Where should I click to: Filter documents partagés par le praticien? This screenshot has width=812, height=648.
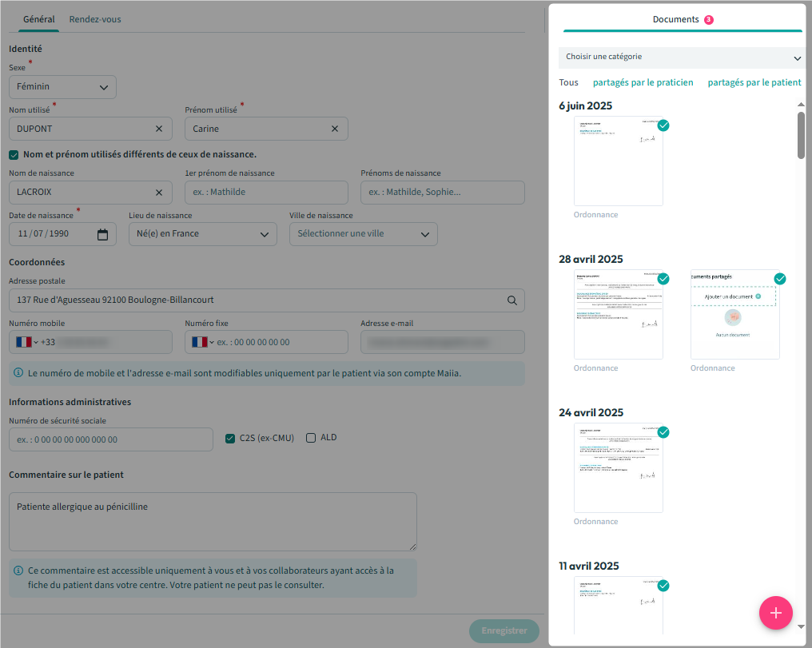click(x=643, y=82)
